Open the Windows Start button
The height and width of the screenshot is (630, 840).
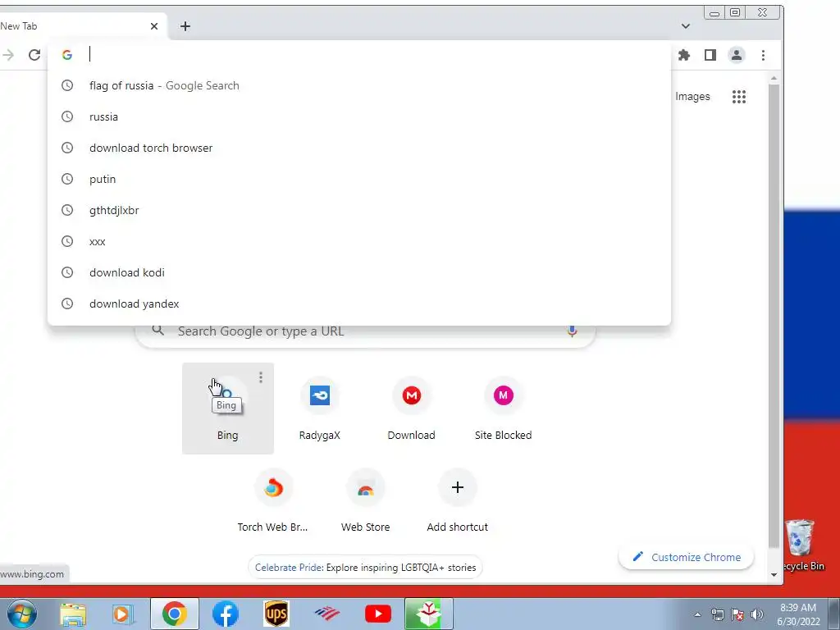22,614
